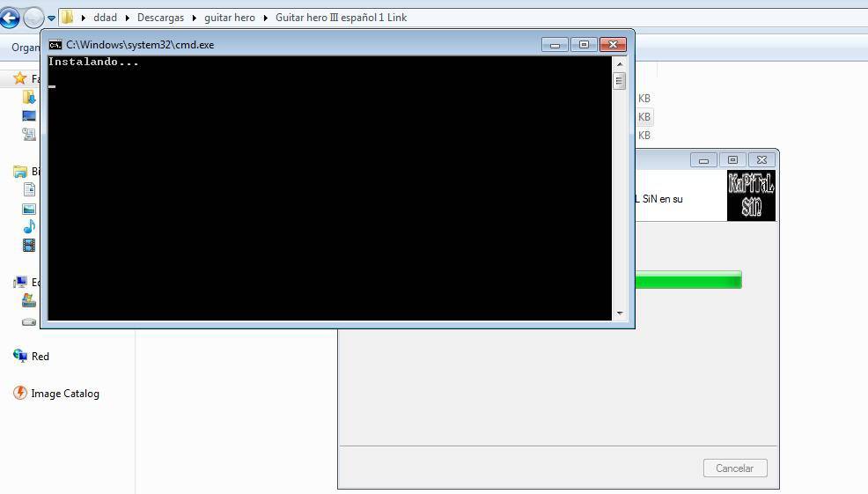Screen dimensions: 868x494
Task: Select 'guitar hero' breadcrumb in address bar
Action: point(230,18)
